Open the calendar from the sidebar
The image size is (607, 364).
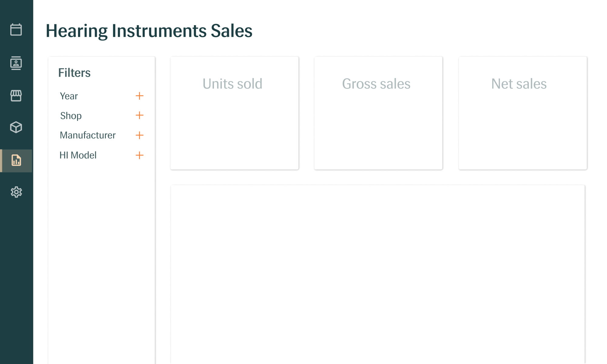(16, 30)
